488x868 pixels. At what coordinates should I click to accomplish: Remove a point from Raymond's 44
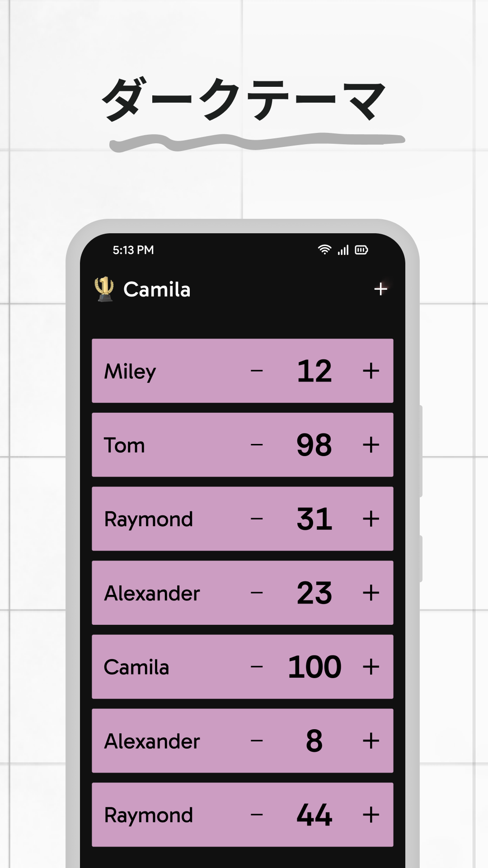pos(257,815)
